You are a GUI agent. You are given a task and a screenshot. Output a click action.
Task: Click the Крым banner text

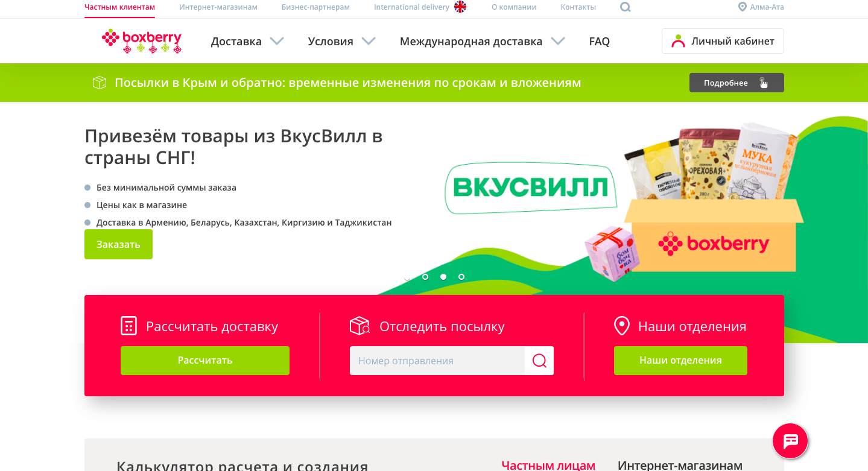pos(348,83)
